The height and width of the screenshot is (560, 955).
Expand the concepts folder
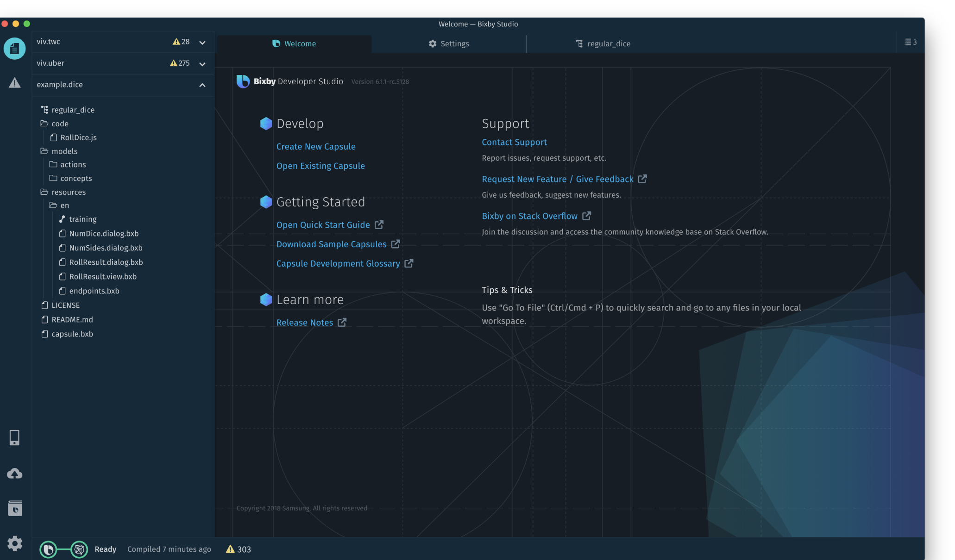(70, 178)
